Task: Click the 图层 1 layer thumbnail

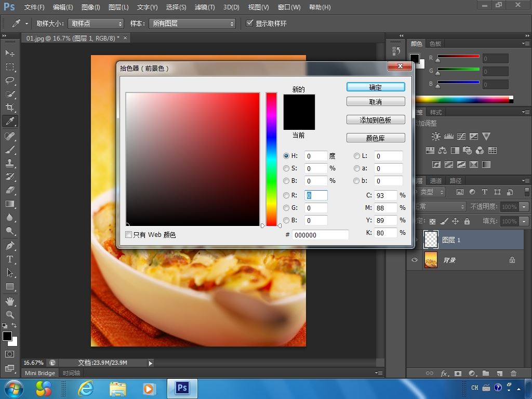Action: click(x=431, y=240)
